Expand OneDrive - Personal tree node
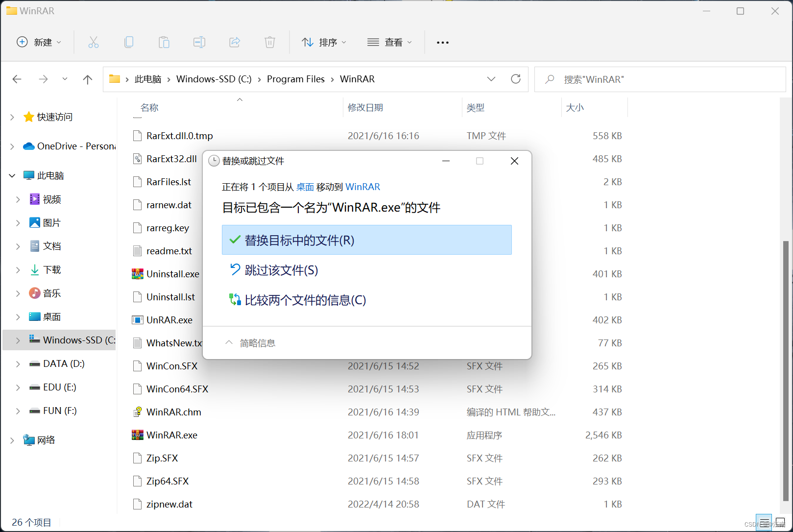 [x=12, y=146]
